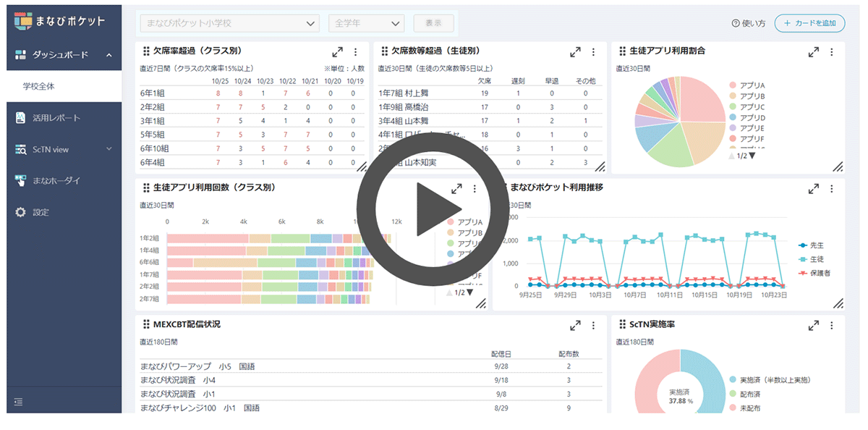
Task: Go to next legend page in pie chart
Action: (x=752, y=156)
